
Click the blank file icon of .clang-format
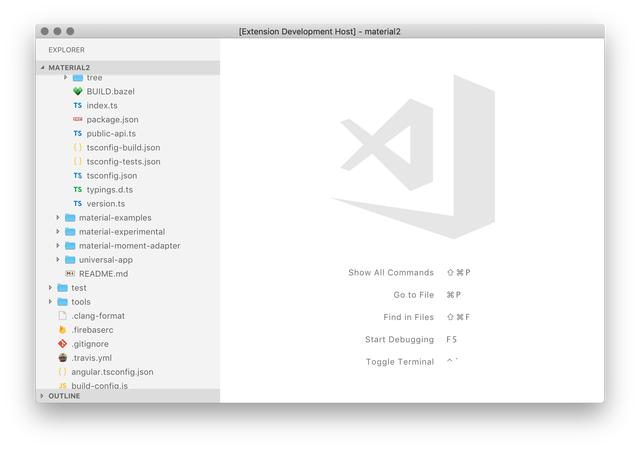point(62,316)
